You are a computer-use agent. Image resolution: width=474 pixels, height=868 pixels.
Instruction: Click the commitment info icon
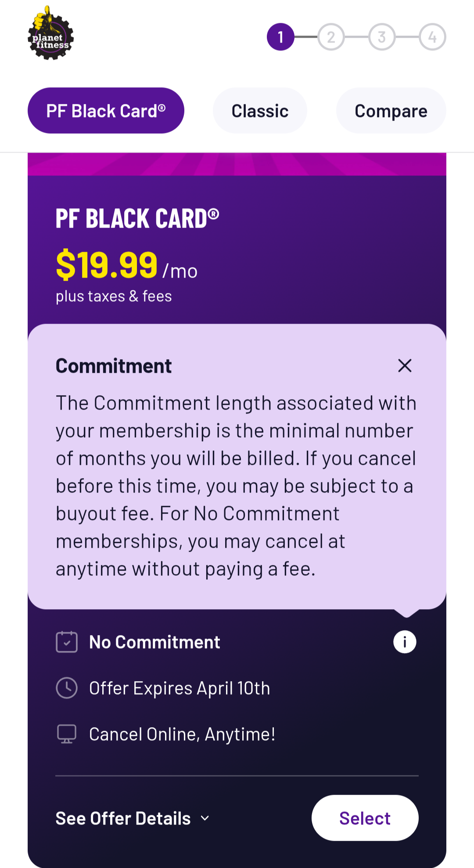pos(404,642)
